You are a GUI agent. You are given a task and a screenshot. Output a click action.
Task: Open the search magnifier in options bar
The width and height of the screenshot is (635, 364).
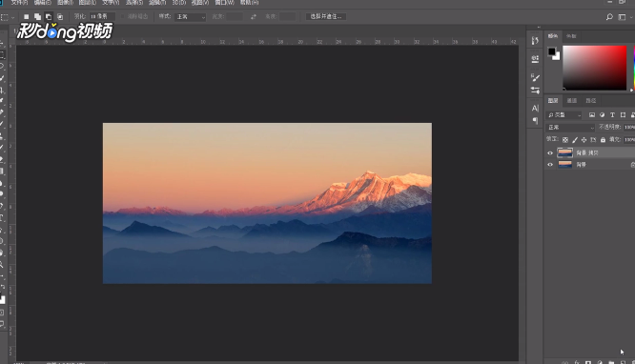point(609,16)
